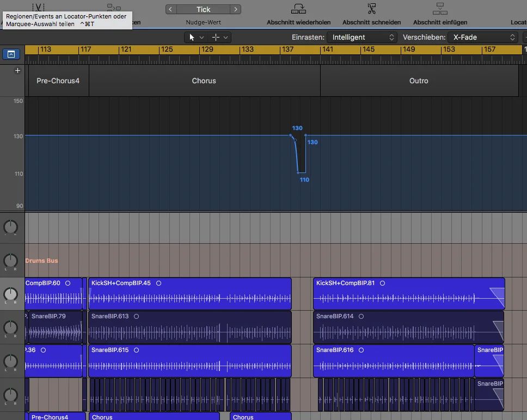Click the 150 value on the tempo scale
Viewport: 527px width, 420px height.
[x=18, y=101]
